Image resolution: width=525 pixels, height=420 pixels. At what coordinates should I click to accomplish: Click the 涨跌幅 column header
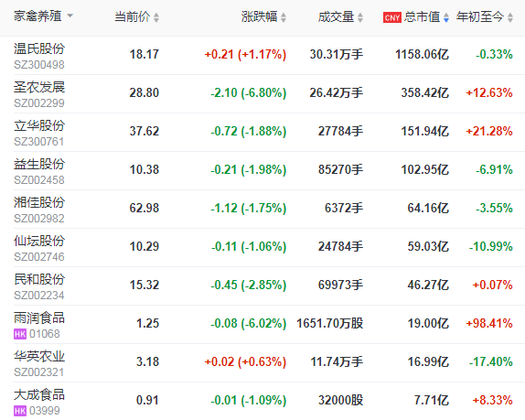(260, 16)
